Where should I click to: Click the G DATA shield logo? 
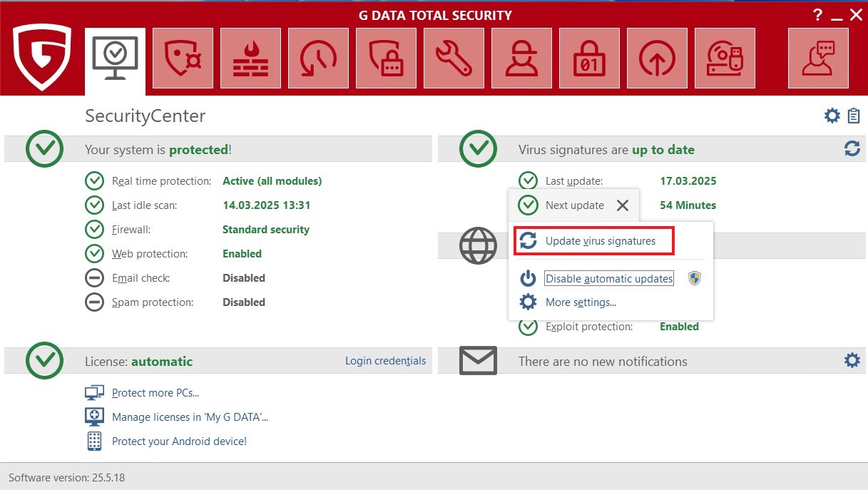(x=42, y=57)
